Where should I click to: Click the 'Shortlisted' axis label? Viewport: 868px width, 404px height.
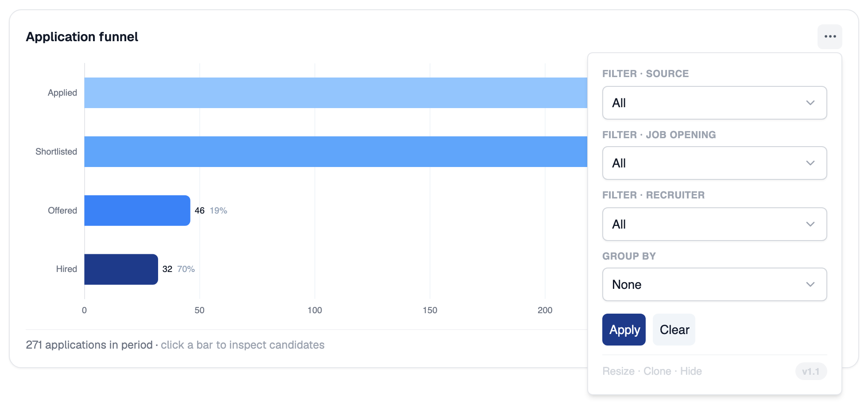coord(56,151)
